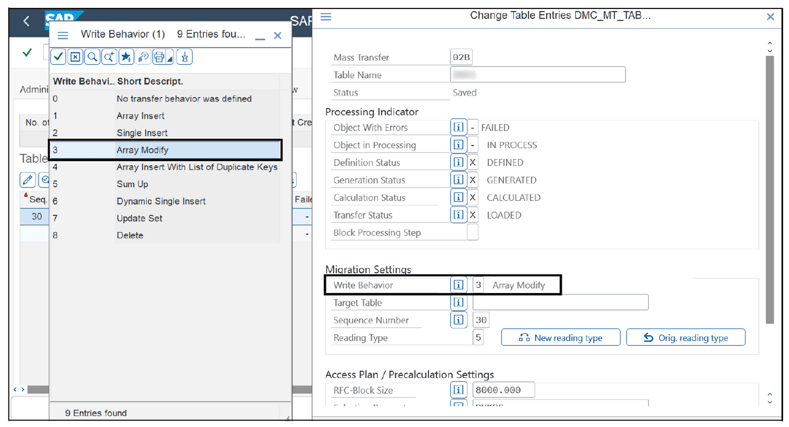Screen dimensions: 789x427
Task: Click the SAP back arrow
Action: (26, 21)
